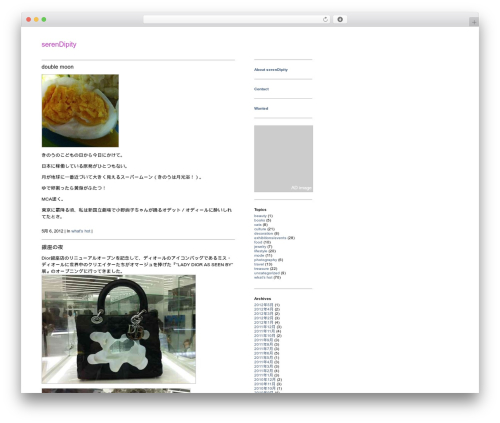
Task: Open the photography topic
Action: point(265,260)
